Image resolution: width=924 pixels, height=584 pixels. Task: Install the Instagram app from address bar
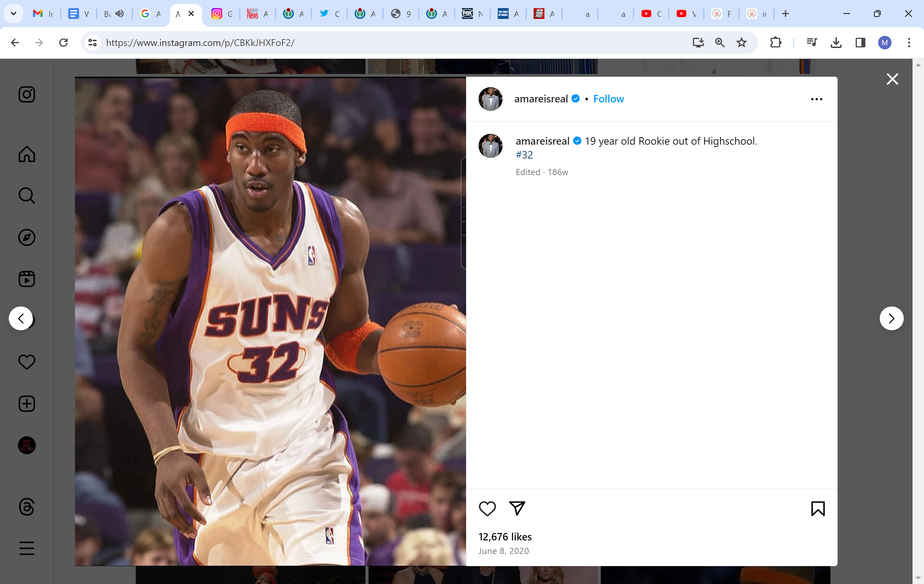pos(698,43)
